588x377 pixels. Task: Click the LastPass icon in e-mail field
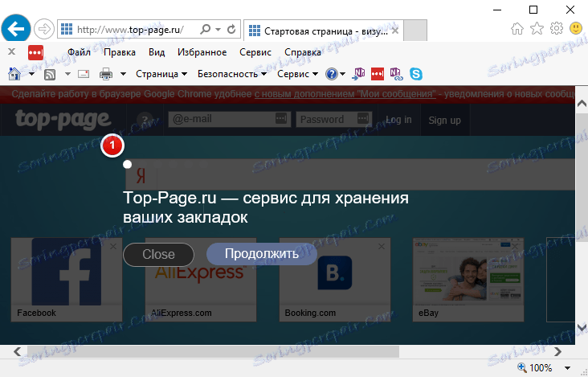coord(281,118)
